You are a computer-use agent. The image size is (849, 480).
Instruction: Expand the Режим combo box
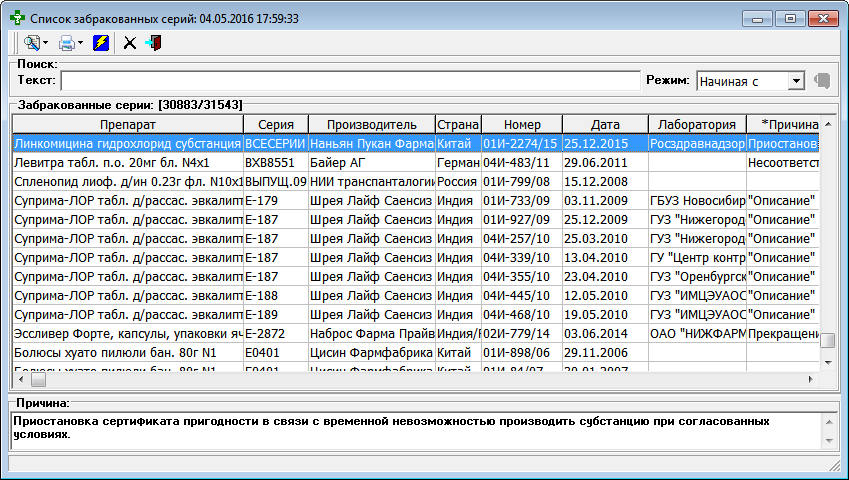click(x=796, y=81)
